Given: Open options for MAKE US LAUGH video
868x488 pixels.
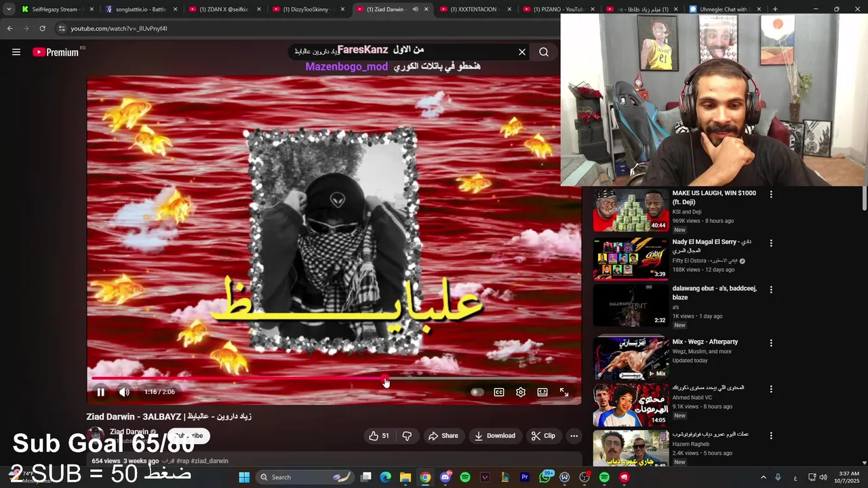Looking at the screenshot, I should (x=770, y=195).
